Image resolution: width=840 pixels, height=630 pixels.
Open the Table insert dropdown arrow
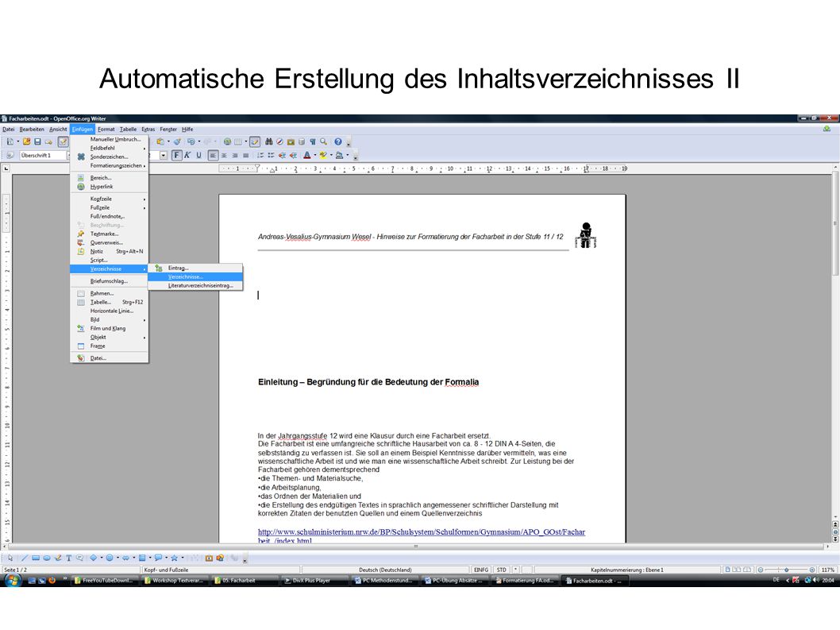(x=246, y=141)
